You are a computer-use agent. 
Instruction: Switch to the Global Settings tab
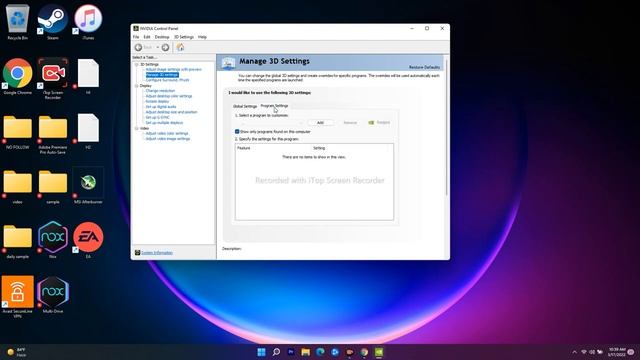coord(245,106)
